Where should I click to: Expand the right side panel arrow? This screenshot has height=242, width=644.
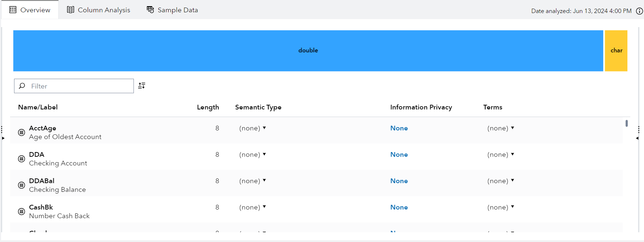[x=637, y=138]
